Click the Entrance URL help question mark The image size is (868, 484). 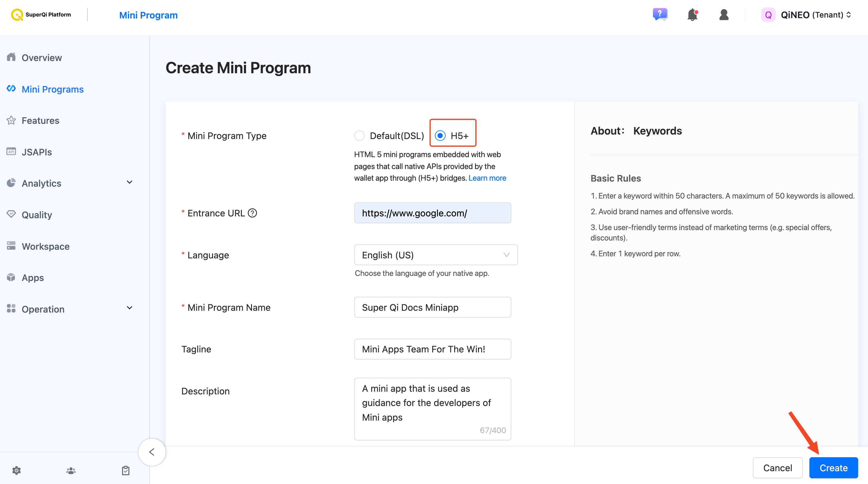coord(252,213)
